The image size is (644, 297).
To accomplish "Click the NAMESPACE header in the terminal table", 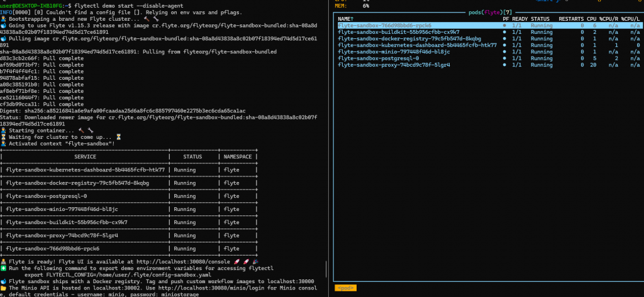I will [238, 157].
